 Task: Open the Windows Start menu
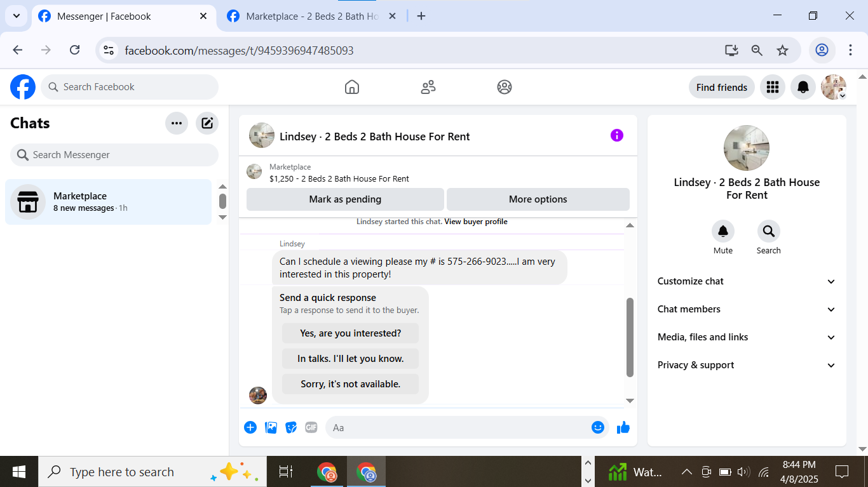(19, 472)
